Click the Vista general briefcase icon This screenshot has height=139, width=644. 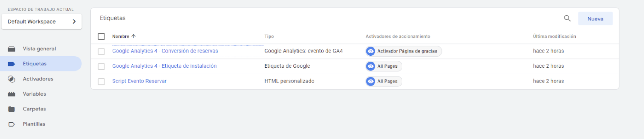[12, 49]
